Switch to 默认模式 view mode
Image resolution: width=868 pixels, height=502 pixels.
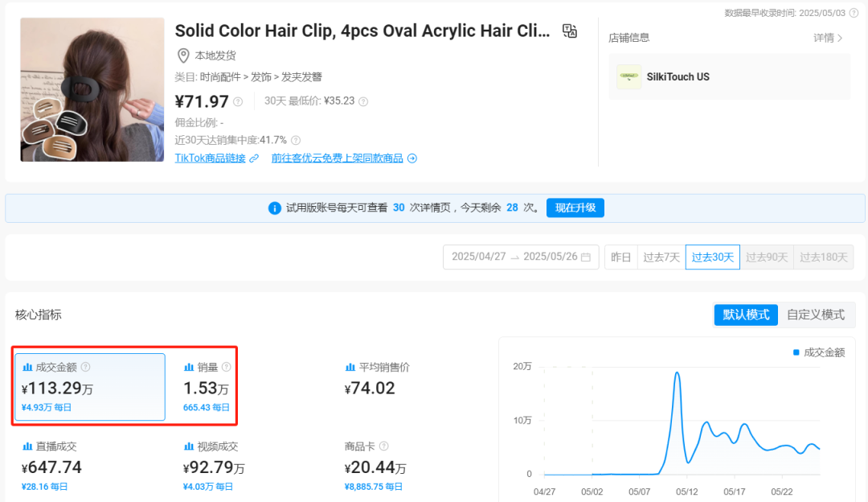(x=746, y=315)
